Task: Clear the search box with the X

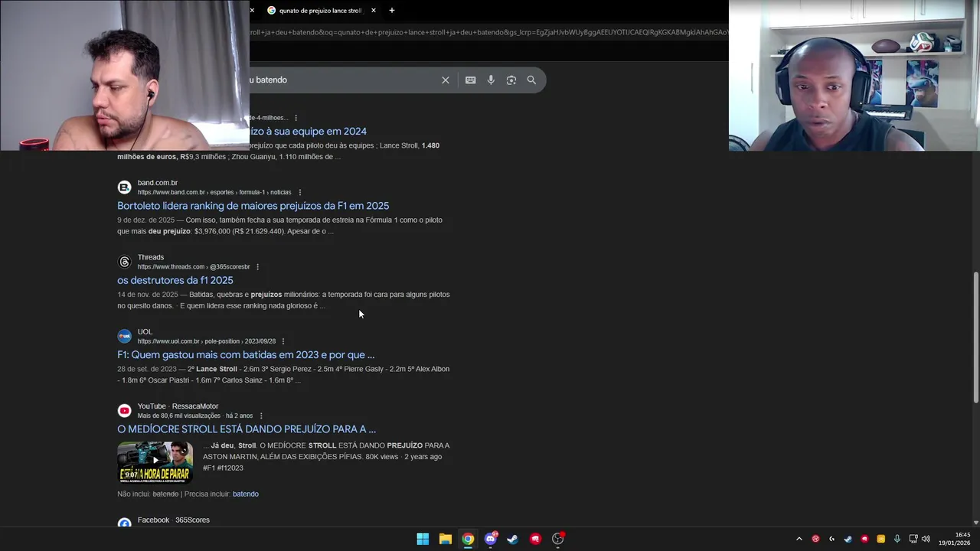Action: [446, 80]
